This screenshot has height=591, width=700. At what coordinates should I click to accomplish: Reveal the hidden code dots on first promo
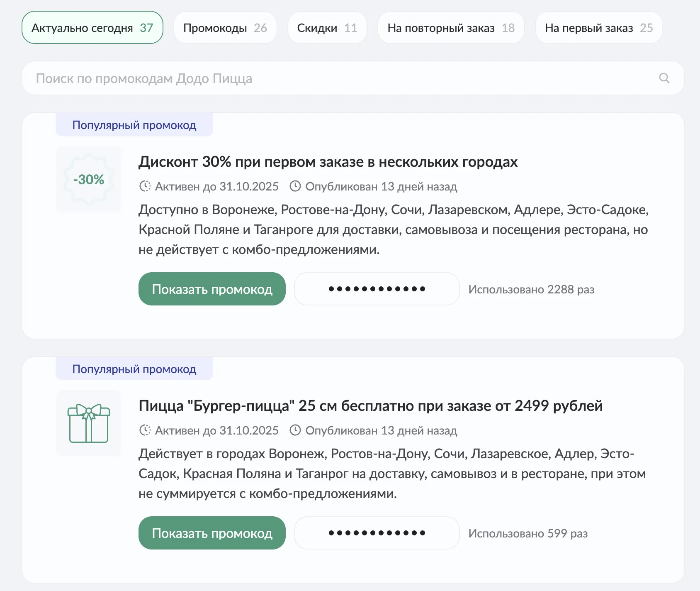pyautogui.click(x=376, y=289)
